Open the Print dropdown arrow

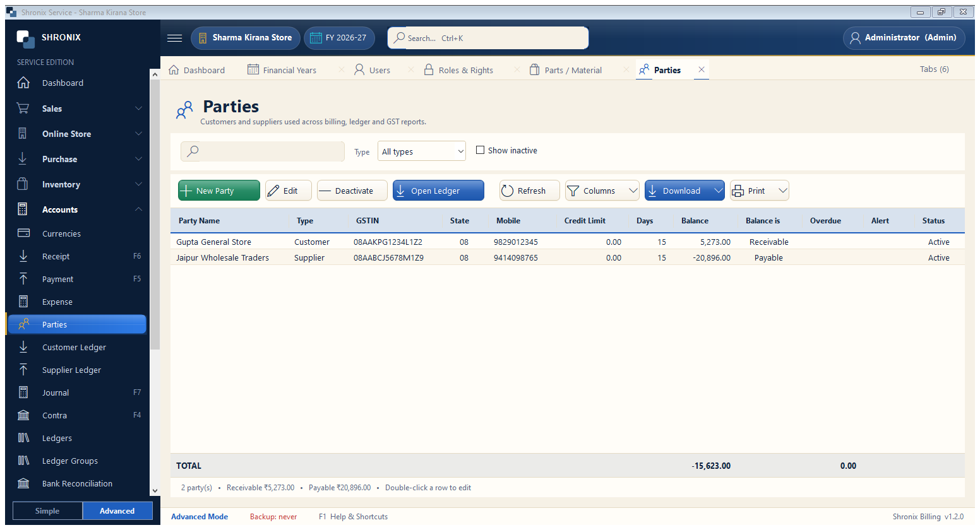[x=783, y=191]
